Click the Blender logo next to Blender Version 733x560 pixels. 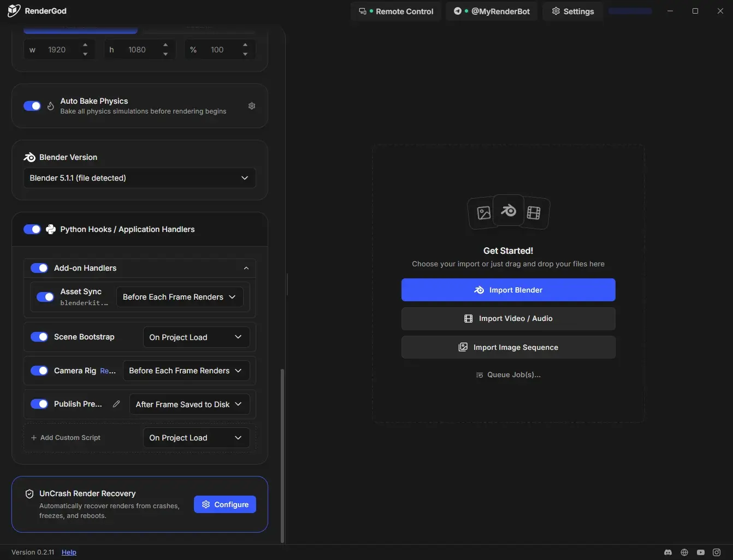pos(29,157)
